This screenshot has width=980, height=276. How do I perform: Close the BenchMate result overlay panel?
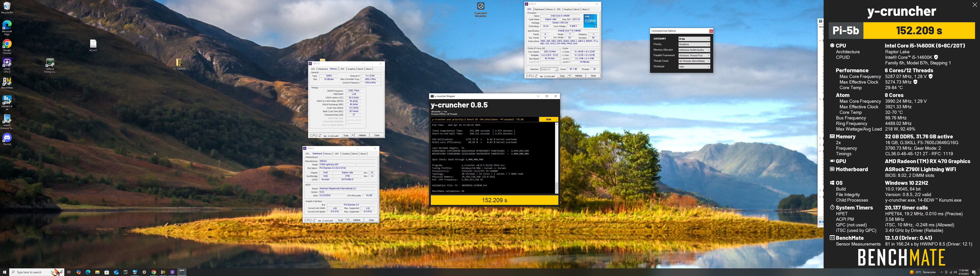[974, 5]
